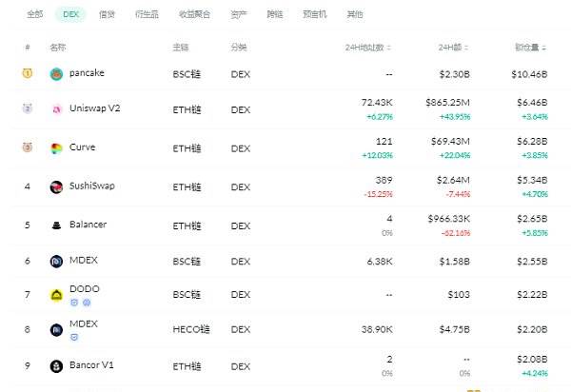Click the Bancor V1 logo icon

tap(56, 366)
